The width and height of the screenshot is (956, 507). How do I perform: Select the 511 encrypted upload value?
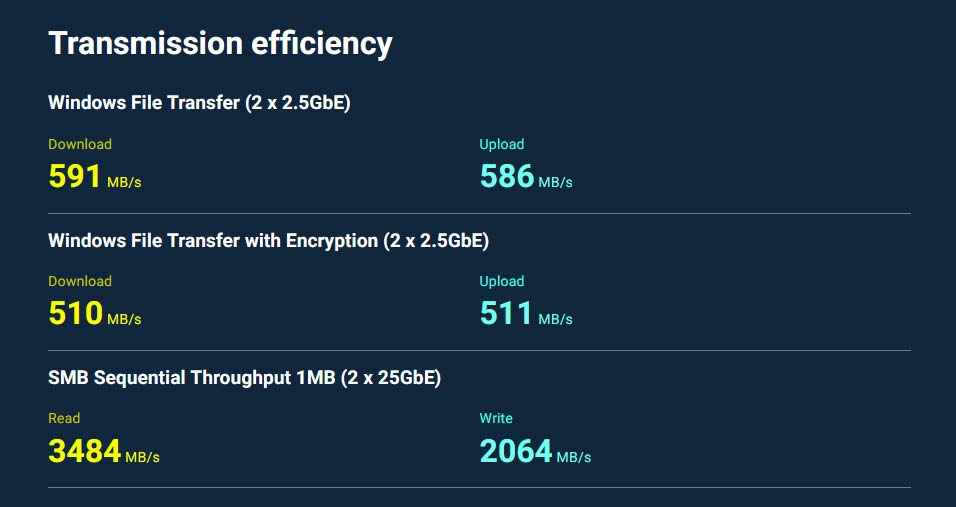click(x=506, y=314)
